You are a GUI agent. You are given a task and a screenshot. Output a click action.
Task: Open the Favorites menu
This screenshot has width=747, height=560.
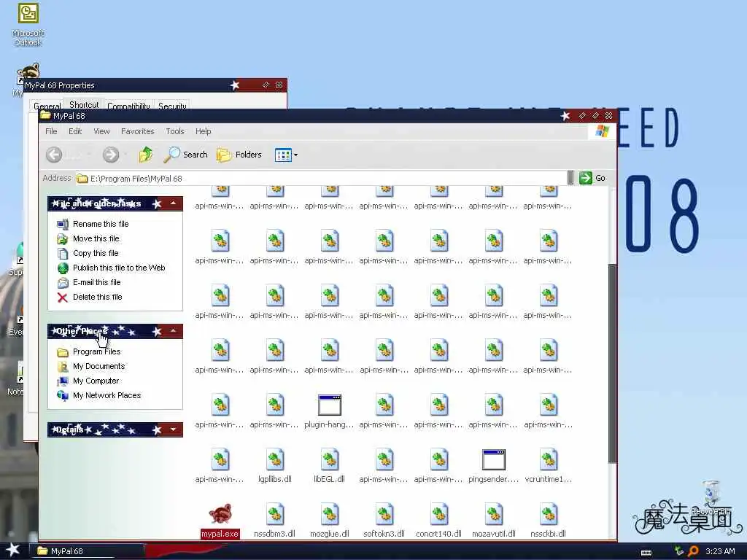coord(138,131)
